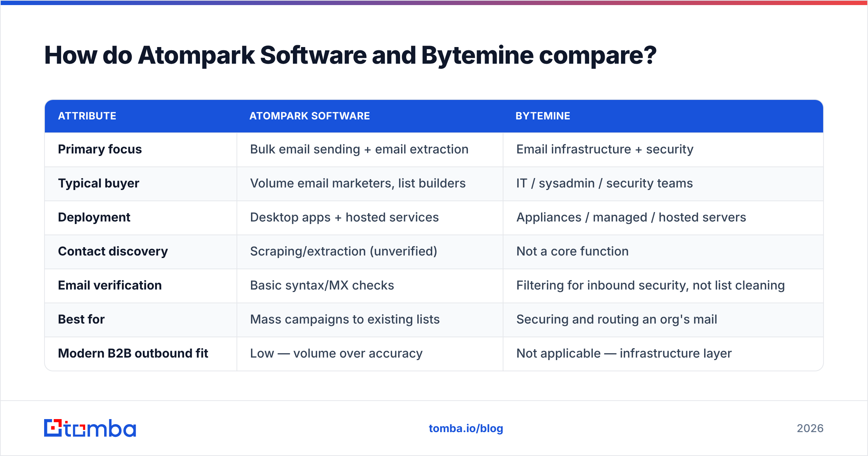This screenshot has width=868, height=456.
Task: Click 'Securing and routing an org's mail'
Action: click(x=617, y=319)
